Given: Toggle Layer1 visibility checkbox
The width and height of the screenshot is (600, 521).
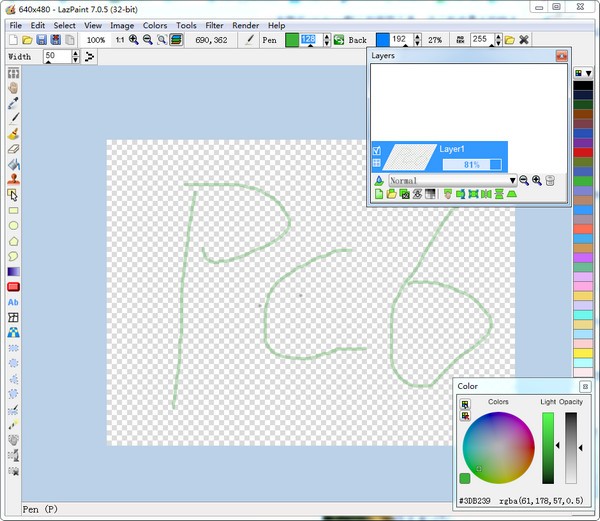Looking at the screenshot, I should 376,150.
